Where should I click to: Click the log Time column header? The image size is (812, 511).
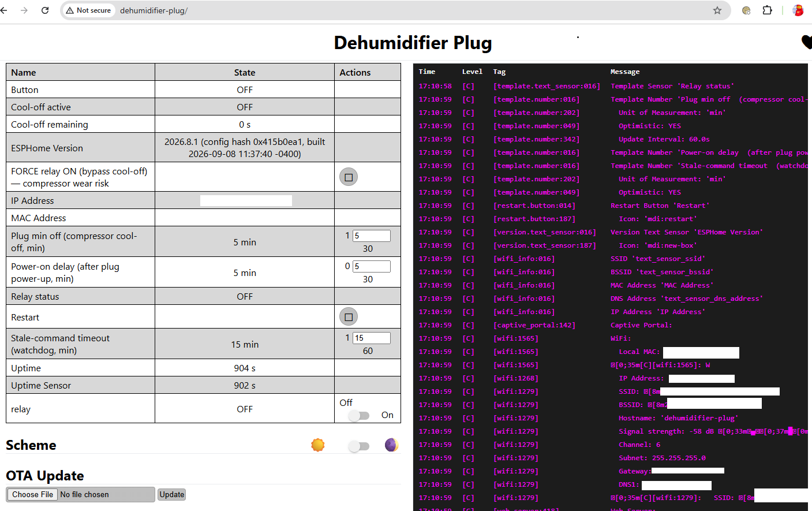pos(427,72)
